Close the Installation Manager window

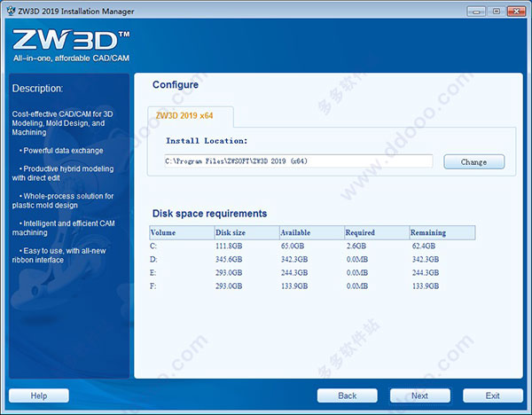point(516,12)
